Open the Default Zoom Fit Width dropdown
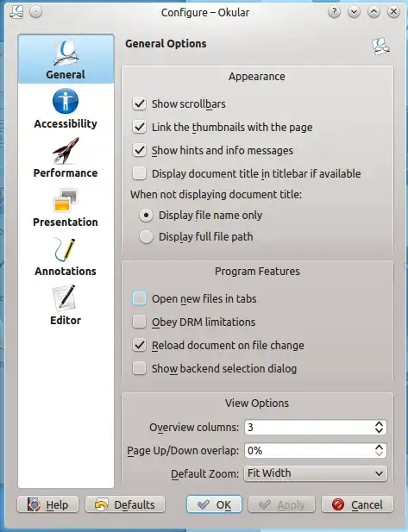The width and height of the screenshot is (408, 532). point(316,473)
